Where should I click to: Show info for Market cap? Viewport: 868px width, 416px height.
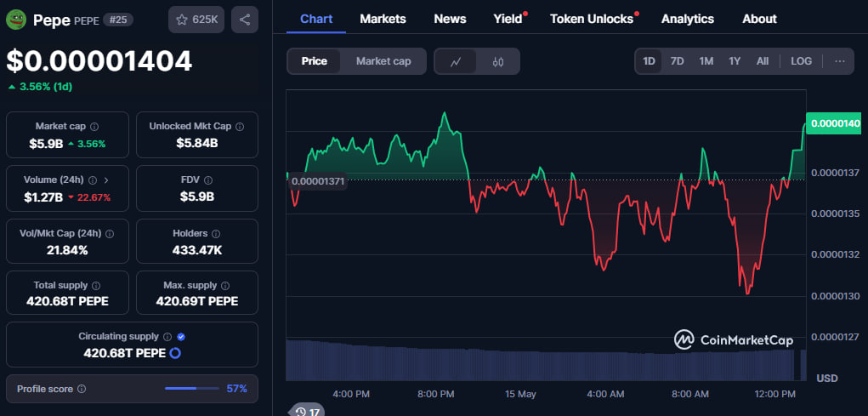pos(94,126)
